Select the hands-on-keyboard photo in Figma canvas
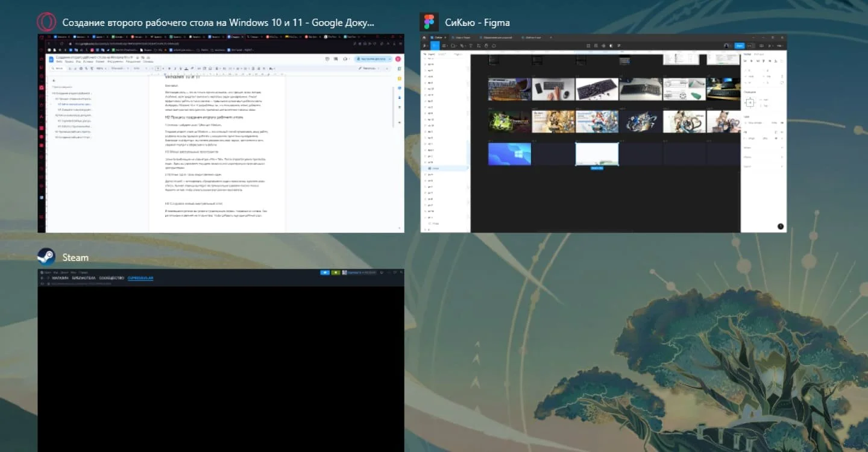 [553, 89]
